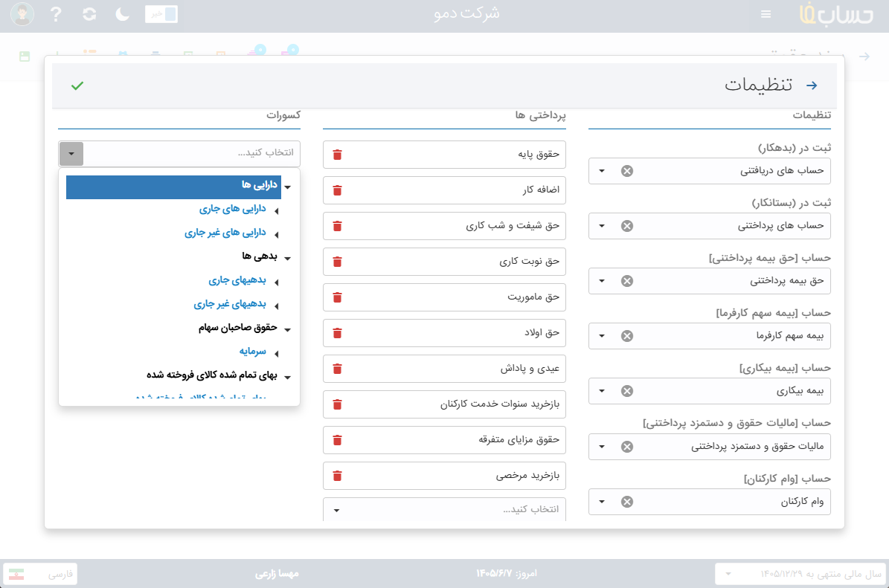Open the hamburger menu in header
The height and width of the screenshot is (588, 889).
click(766, 14)
